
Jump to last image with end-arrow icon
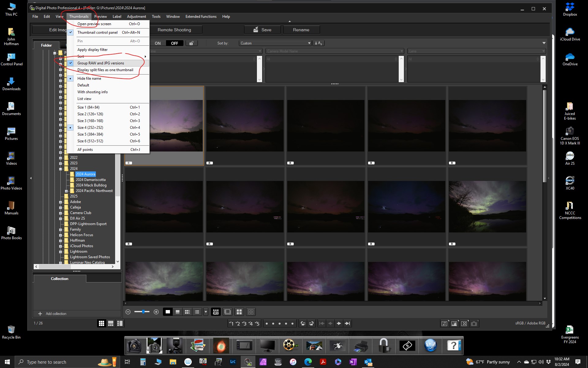point(348,323)
